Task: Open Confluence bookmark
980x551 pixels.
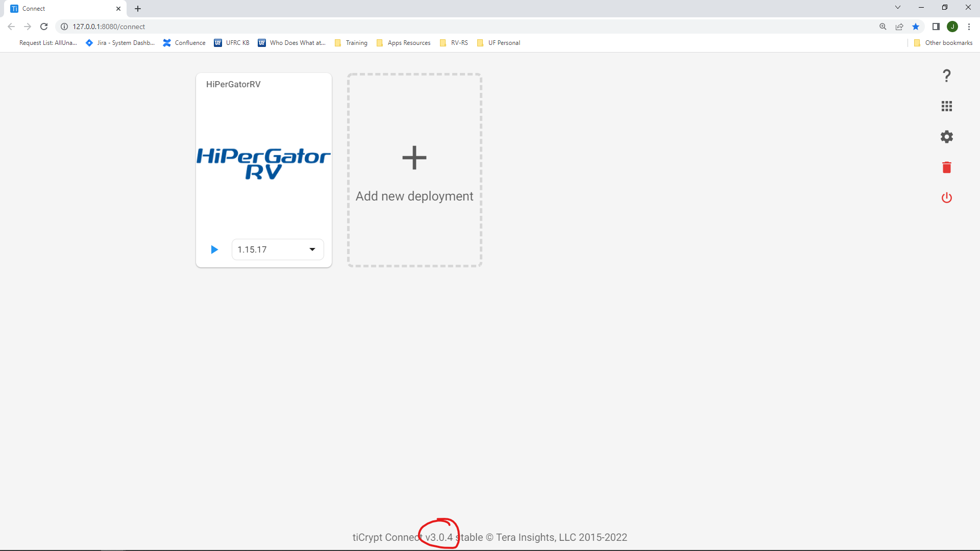Action: [184, 43]
